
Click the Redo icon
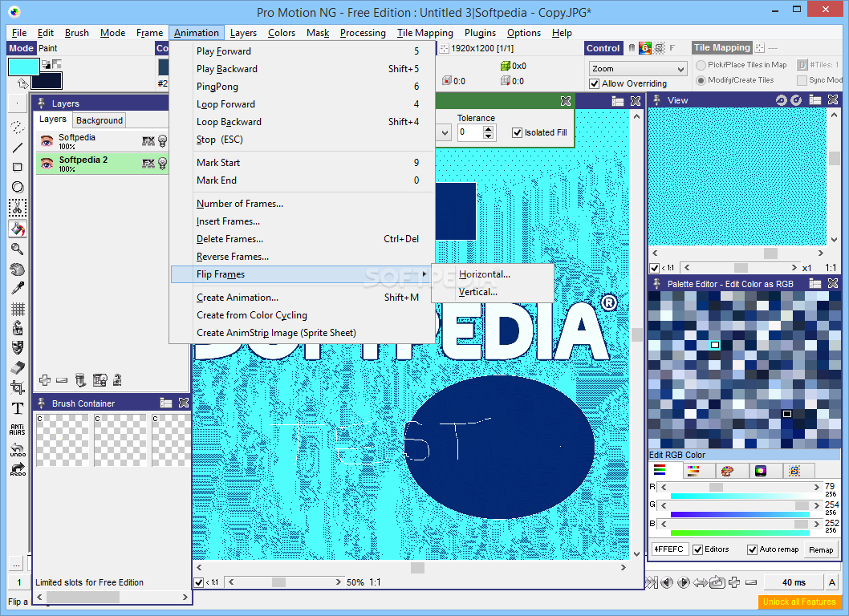click(18, 469)
